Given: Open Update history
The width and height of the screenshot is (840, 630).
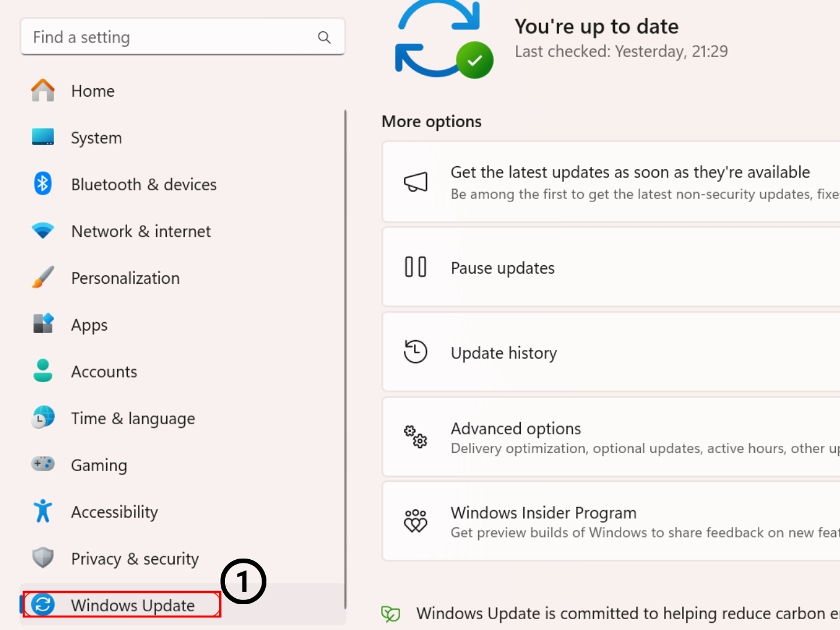Looking at the screenshot, I should click(611, 352).
